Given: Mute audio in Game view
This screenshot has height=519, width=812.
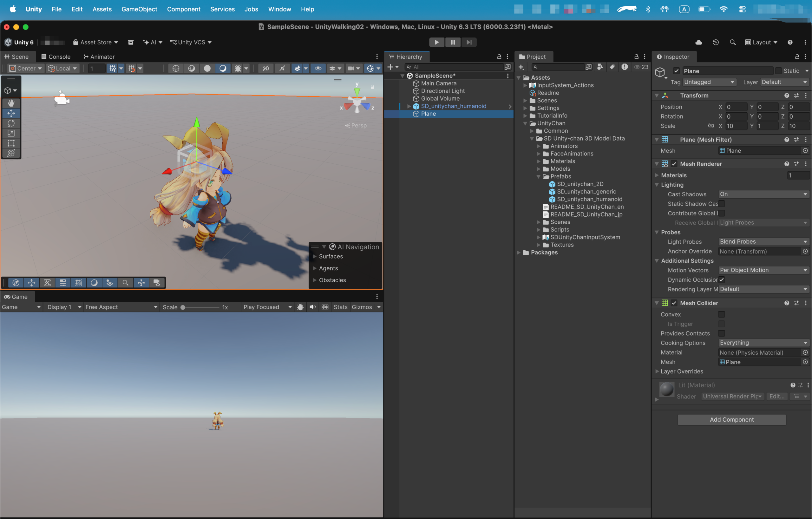Looking at the screenshot, I should (313, 307).
